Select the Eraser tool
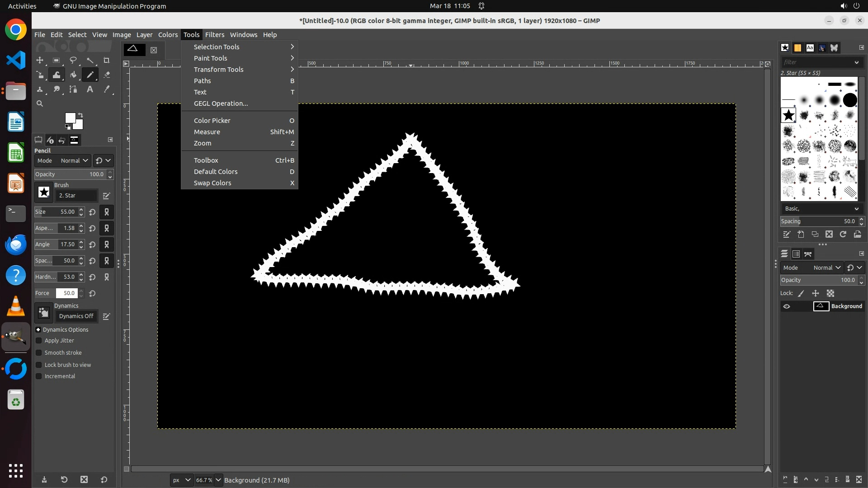Screen dimensions: 868x488 point(107,75)
